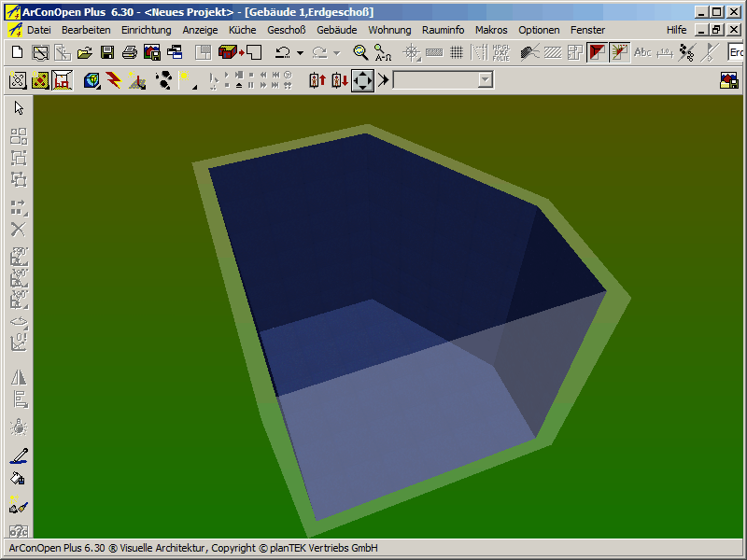Click the New project icon
This screenshot has height=560, width=747.
coord(17,52)
